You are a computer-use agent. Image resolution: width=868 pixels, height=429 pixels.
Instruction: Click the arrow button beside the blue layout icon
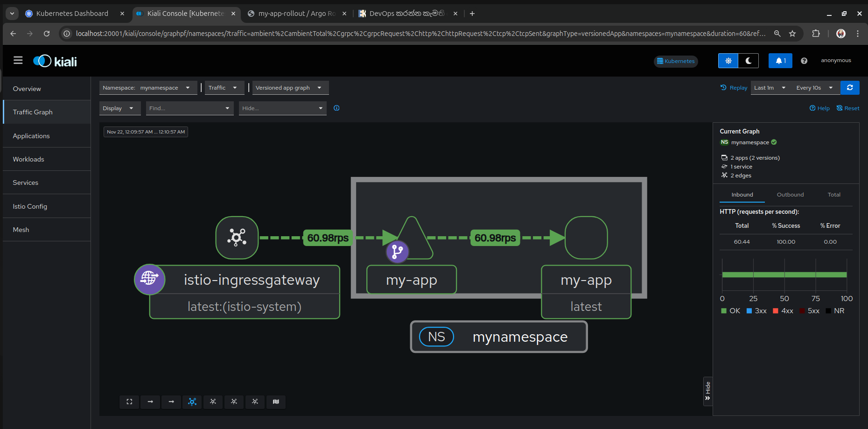171,401
